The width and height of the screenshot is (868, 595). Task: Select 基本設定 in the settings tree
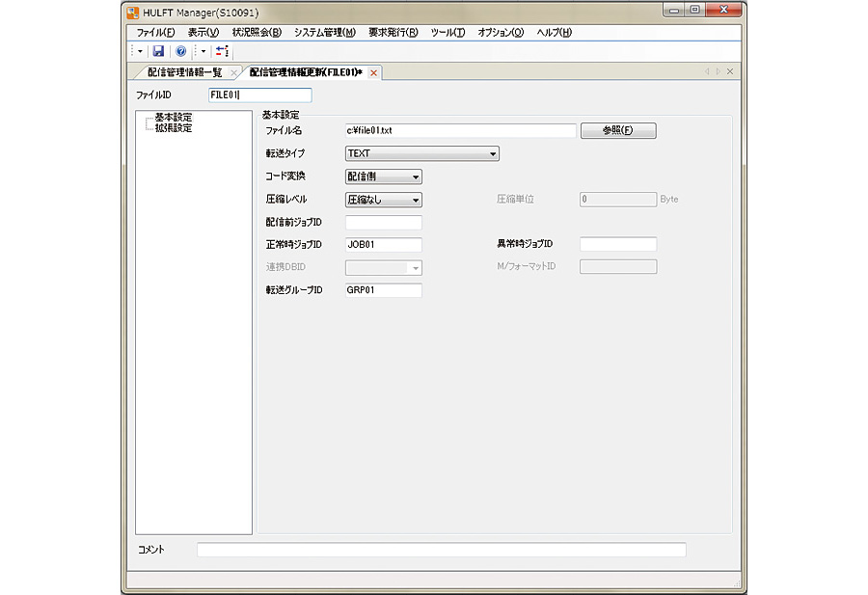coord(174,117)
